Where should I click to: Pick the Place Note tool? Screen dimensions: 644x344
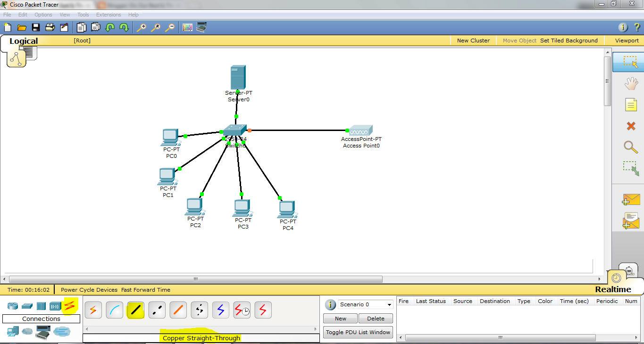click(x=631, y=105)
